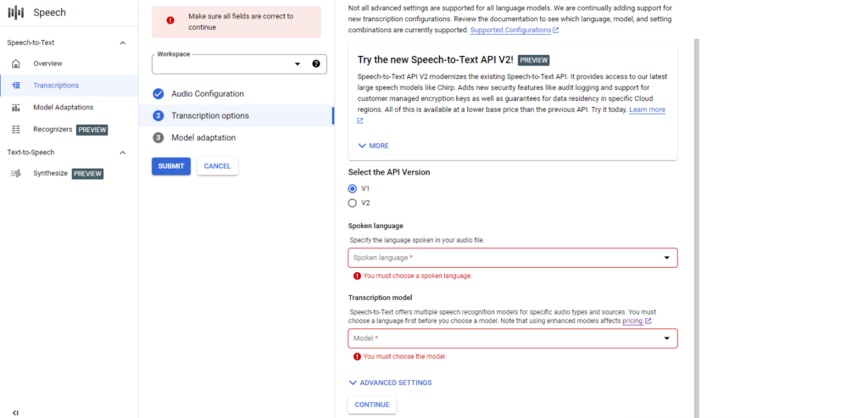The image size is (868, 418).
Task: Open the Spoken language dropdown
Action: pos(513,258)
